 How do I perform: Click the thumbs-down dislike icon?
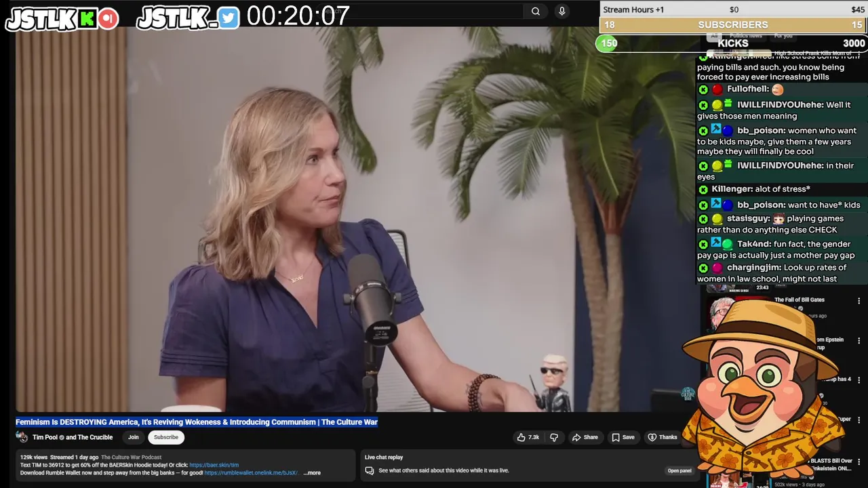click(554, 437)
